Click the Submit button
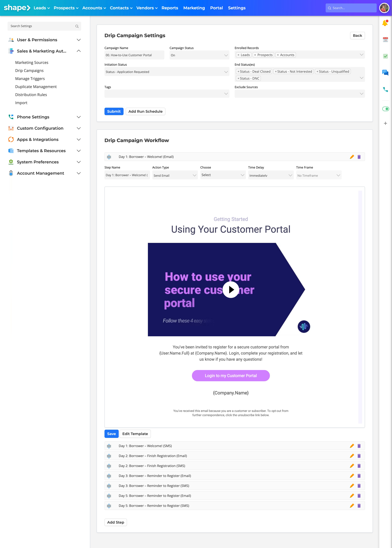 point(114,111)
